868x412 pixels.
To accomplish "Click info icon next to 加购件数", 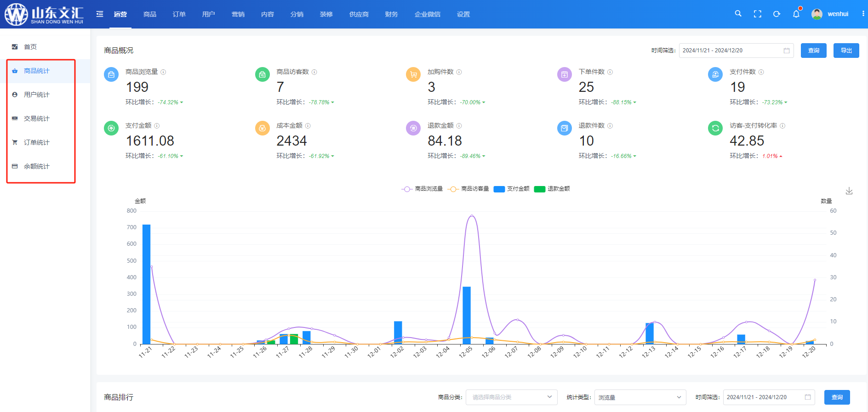I will coord(459,72).
